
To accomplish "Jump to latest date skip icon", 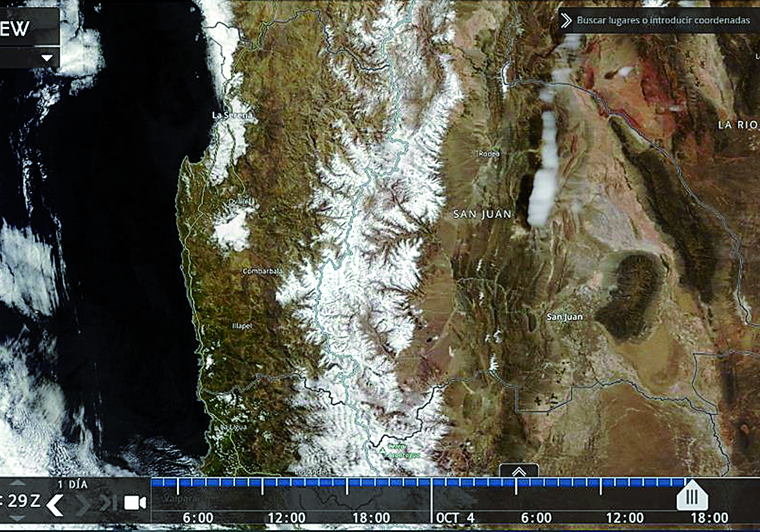I will point(109,503).
